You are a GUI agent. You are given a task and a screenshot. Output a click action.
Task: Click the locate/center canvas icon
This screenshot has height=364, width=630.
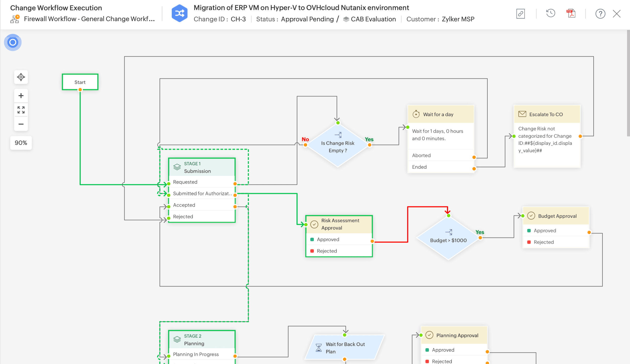coord(21,77)
